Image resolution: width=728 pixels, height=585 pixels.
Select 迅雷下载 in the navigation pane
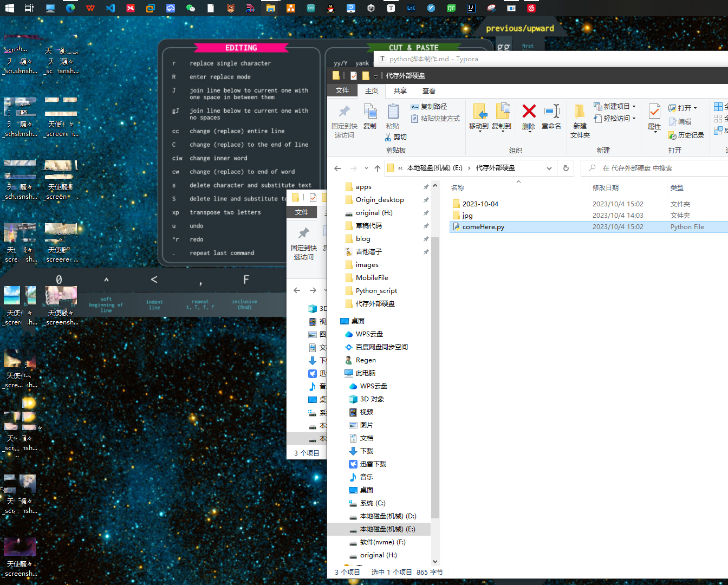(373, 464)
